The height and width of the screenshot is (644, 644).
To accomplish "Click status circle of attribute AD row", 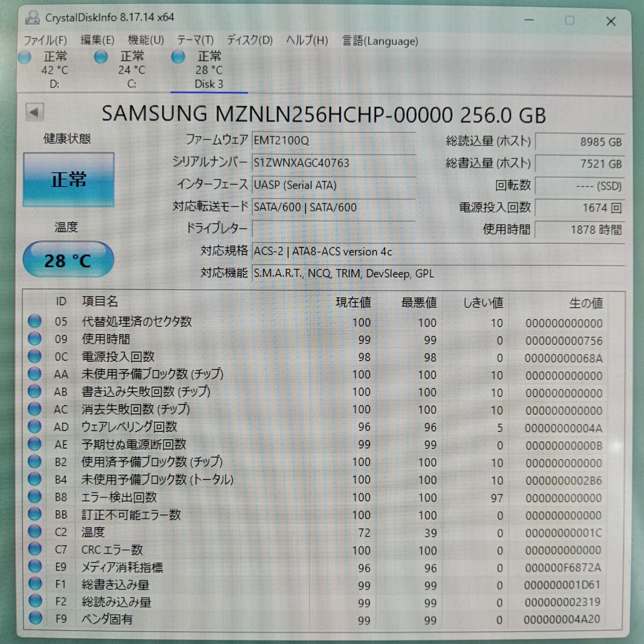I will [x=35, y=427].
